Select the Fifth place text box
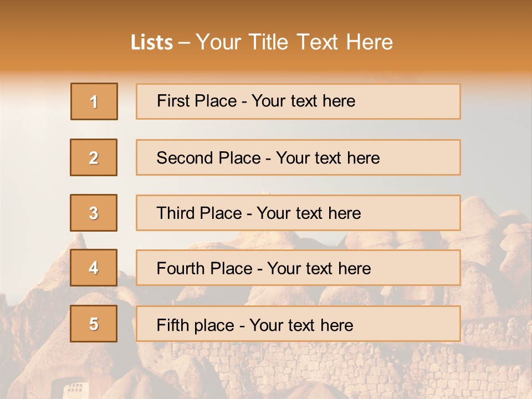The height and width of the screenshot is (399, 532). coord(298,324)
